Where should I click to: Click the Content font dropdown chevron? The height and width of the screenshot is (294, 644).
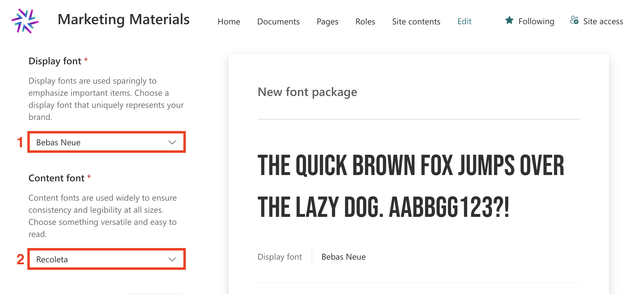pos(172,259)
